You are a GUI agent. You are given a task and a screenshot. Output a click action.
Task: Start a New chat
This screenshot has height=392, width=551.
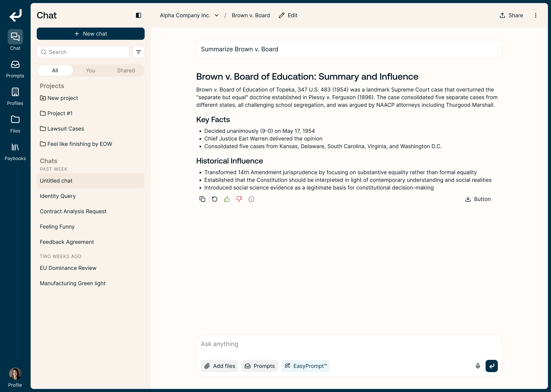(91, 33)
